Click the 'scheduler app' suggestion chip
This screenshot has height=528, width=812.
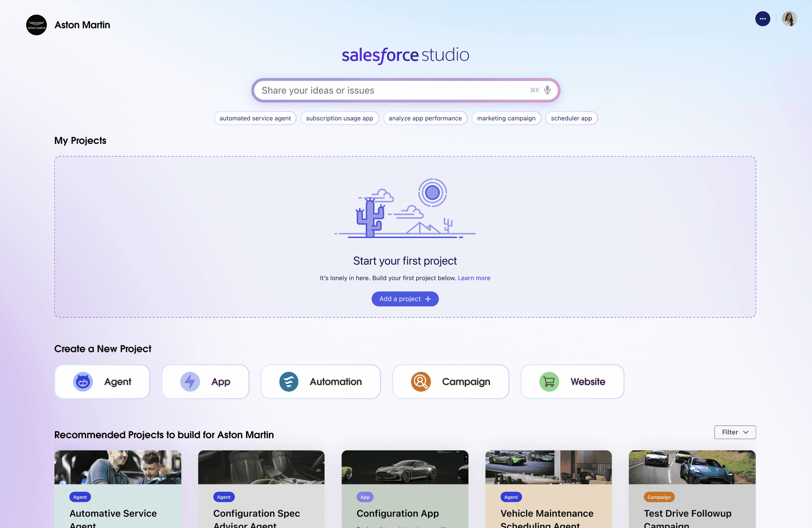(x=571, y=118)
